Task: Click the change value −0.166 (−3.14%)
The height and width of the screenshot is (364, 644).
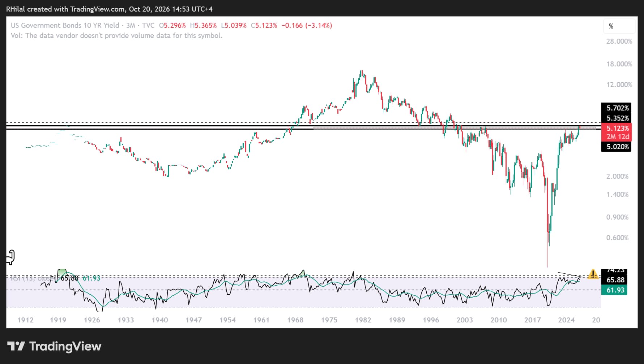Action: click(x=307, y=25)
